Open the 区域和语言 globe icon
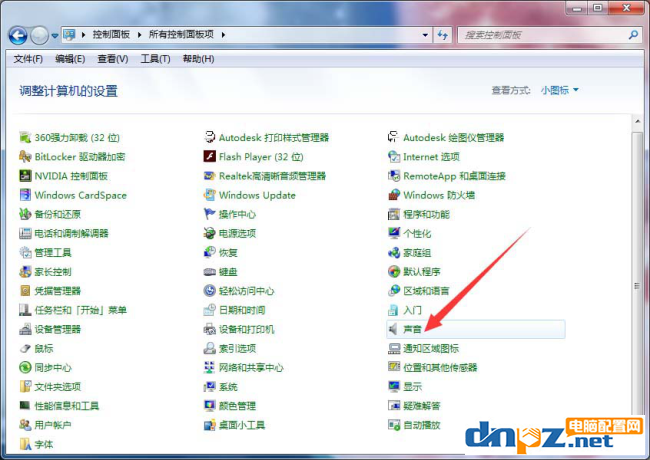The width and height of the screenshot is (650, 460). coord(394,291)
